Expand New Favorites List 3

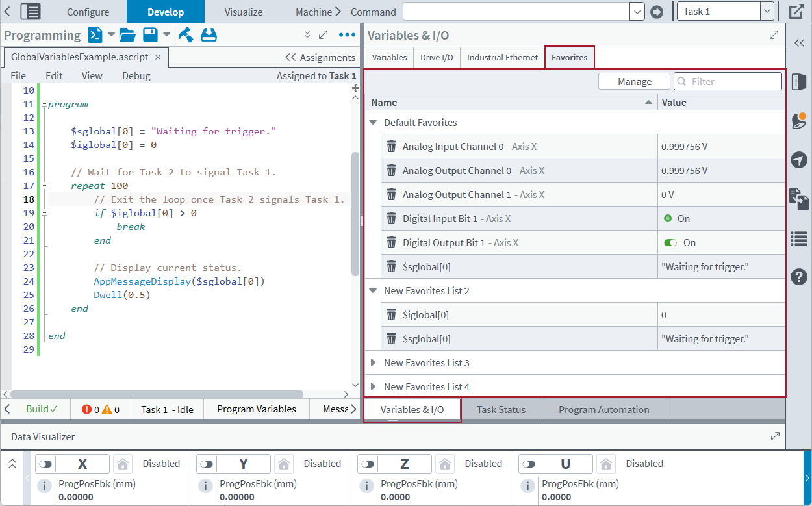click(373, 363)
